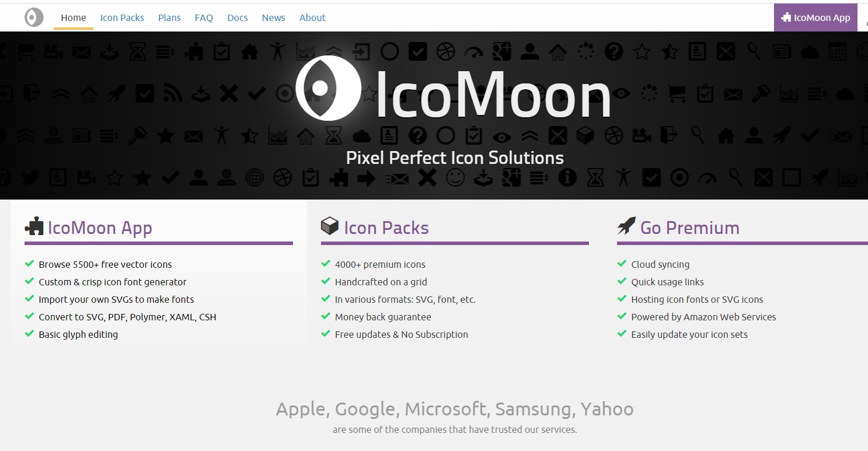Click the Pixel Perfect Icon Solutions tagline
868x451 pixels.
[455, 158]
